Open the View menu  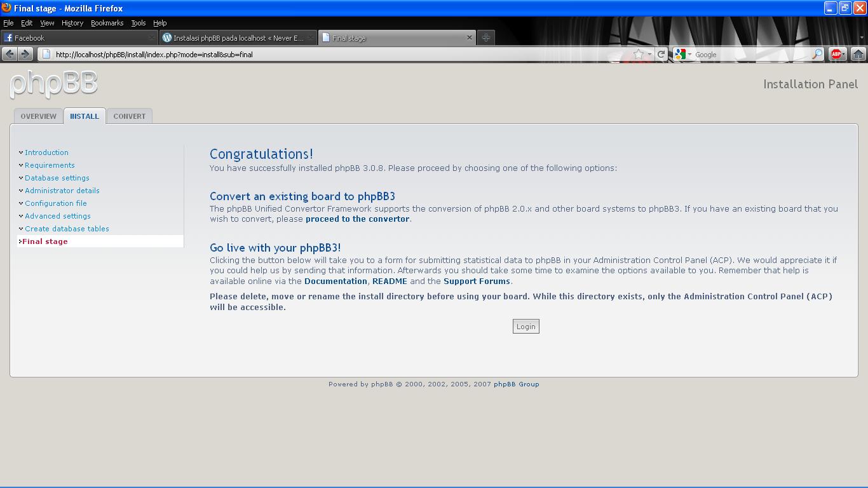(x=47, y=23)
